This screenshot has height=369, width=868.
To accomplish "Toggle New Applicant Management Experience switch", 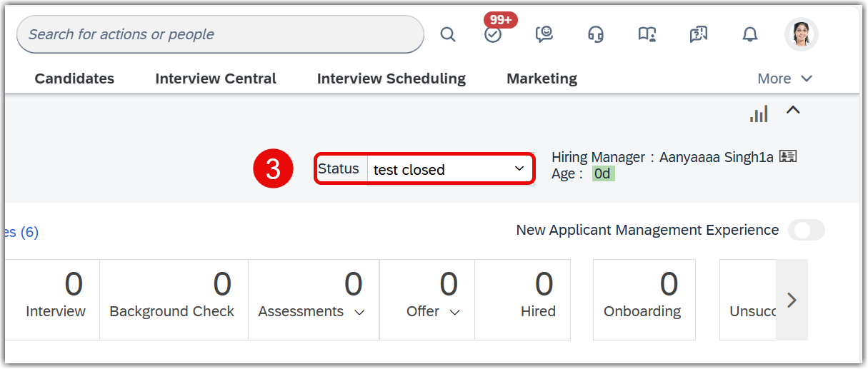I will [807, 230].
